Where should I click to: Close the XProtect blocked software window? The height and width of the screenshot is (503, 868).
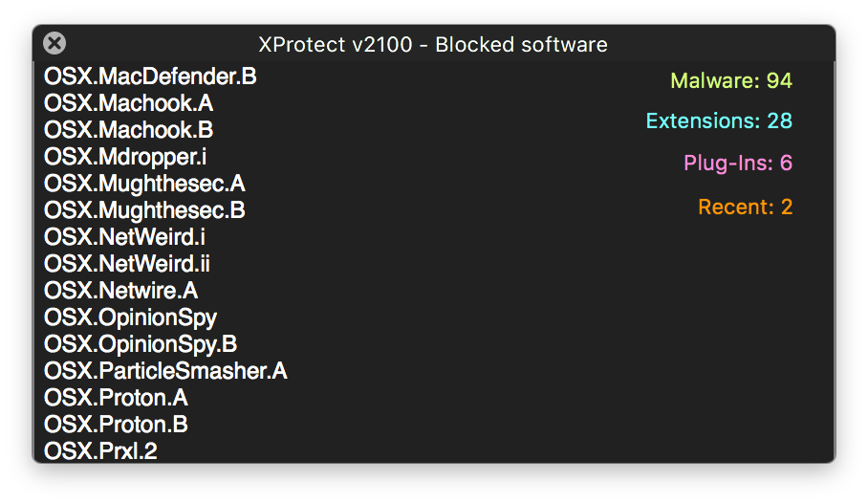coord(55,43)
